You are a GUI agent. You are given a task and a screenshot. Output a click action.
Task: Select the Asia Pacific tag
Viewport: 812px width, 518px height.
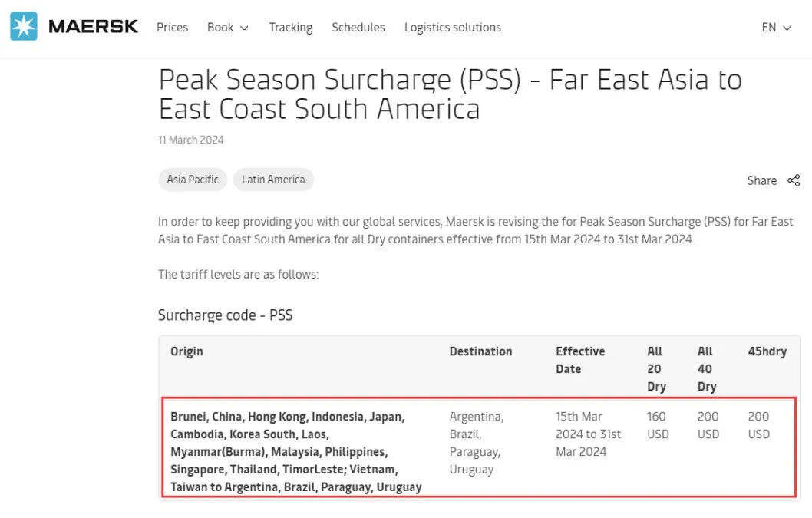coord(193,180)
